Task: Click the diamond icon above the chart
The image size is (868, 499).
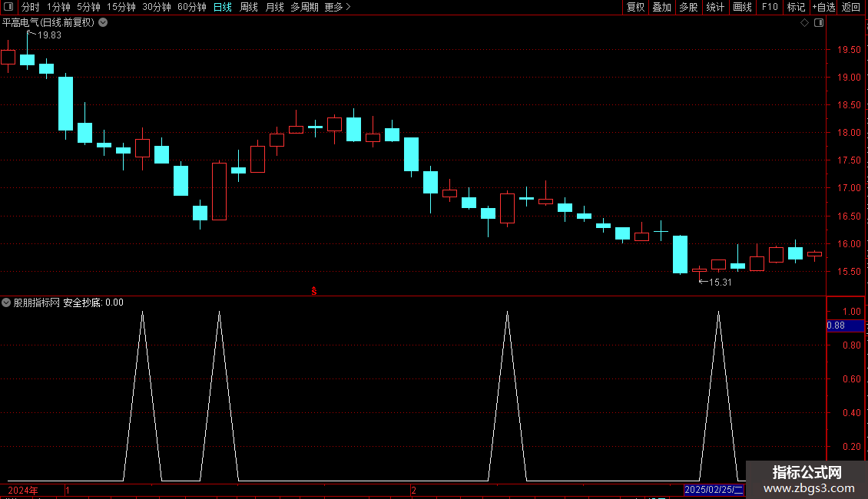Action: tap(805, 23)
